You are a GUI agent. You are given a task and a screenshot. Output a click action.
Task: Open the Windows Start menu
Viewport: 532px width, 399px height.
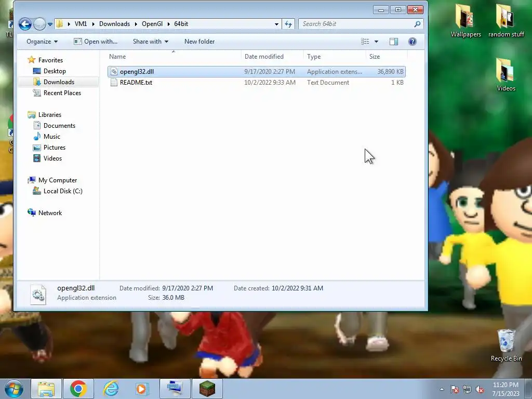[14, 389]
